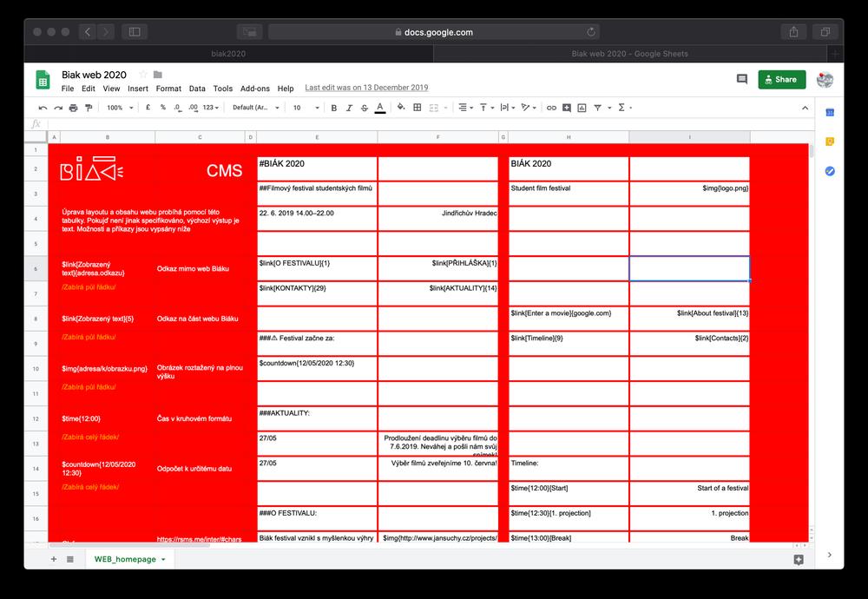Print the spreadsheet with printer icon
Image resolution: width=868 pixels, height=599 pixels.
(x=73, y=108)
